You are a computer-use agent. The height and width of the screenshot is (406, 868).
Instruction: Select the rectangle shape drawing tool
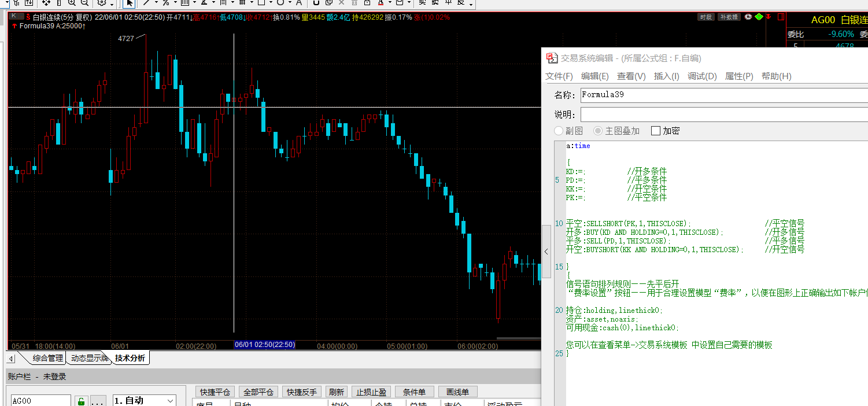point(261,2)
